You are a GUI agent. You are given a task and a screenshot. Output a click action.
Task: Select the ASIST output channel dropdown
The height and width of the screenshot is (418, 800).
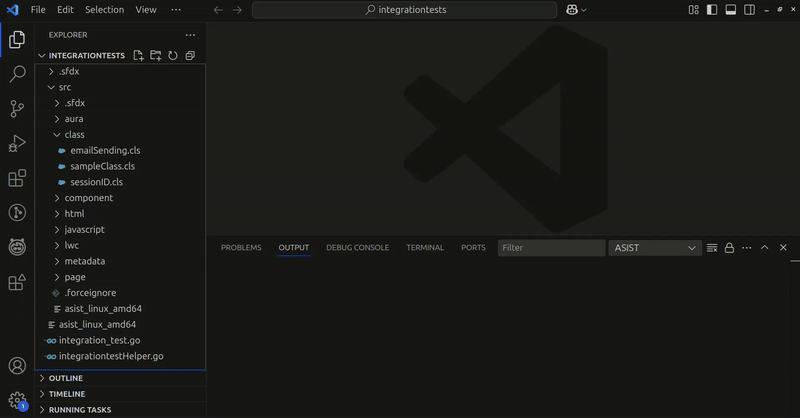(655, 248)
